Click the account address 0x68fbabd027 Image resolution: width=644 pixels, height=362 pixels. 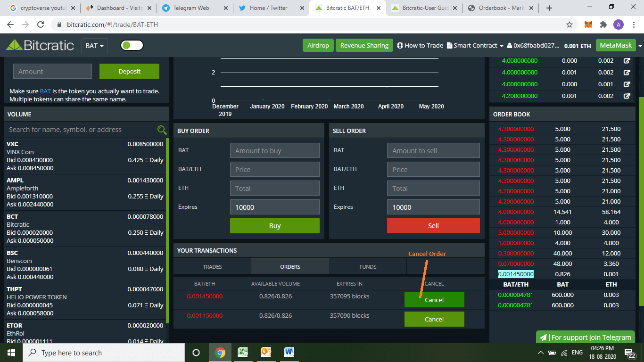(533, 46)
